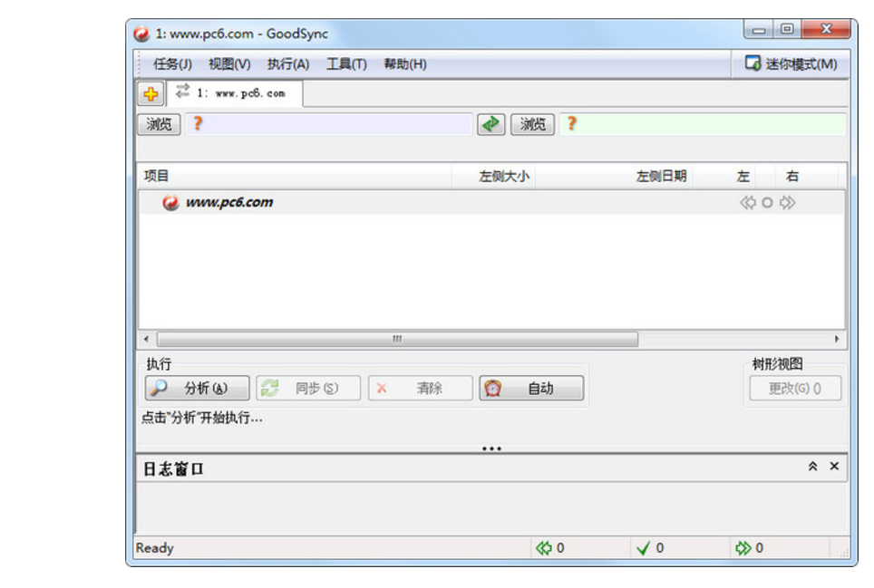The width and height of the screenshot is (874, 588).
Task: Click the left-arrow sync icon in www.pc6.com row
Action: (x=748, y=203)
